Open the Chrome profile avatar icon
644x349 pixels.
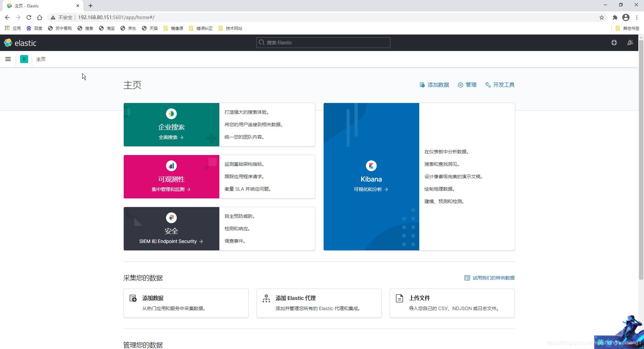[626, 17]
